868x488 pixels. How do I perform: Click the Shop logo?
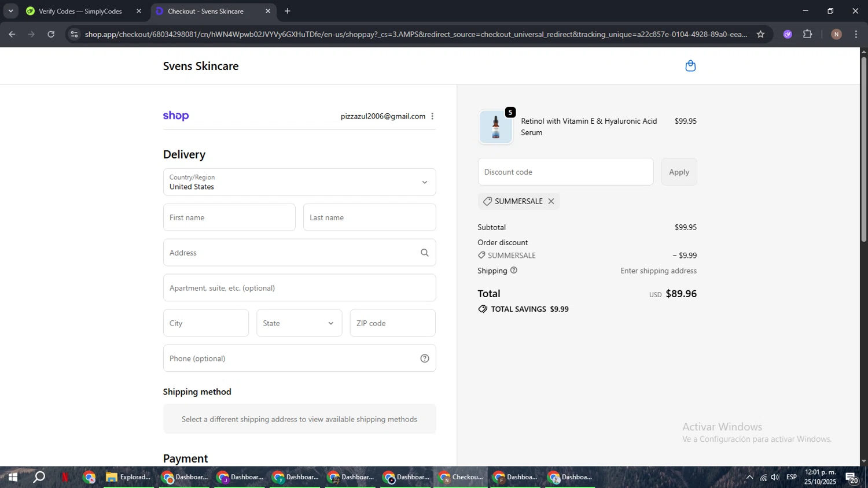pyautogui.click(x=176, y=116)
